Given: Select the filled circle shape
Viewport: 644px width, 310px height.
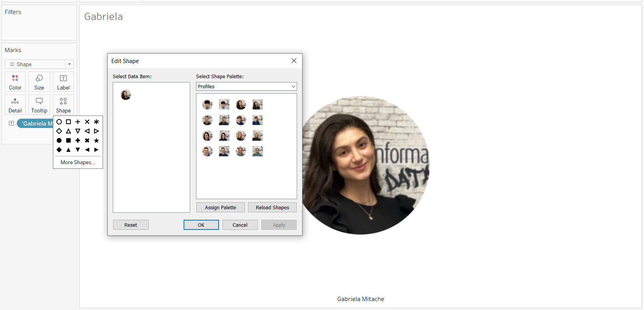Looking at the screenshot, I should (59, 140).
